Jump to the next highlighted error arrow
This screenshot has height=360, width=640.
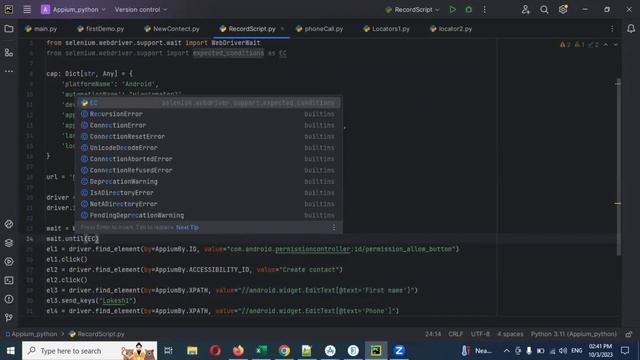[616, 44]
